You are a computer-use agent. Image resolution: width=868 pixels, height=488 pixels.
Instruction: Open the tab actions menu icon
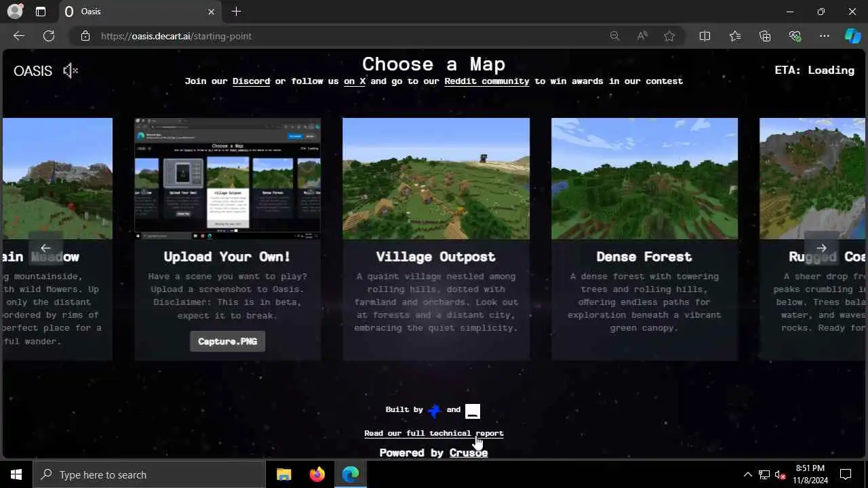(41, 12)
